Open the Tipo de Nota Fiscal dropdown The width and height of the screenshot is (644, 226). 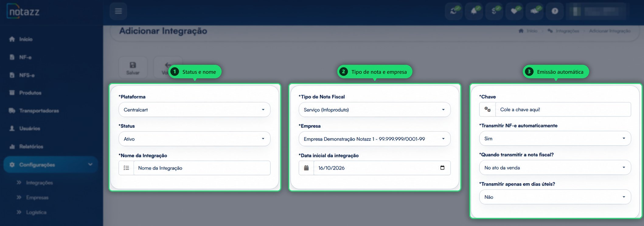[374, 110]
